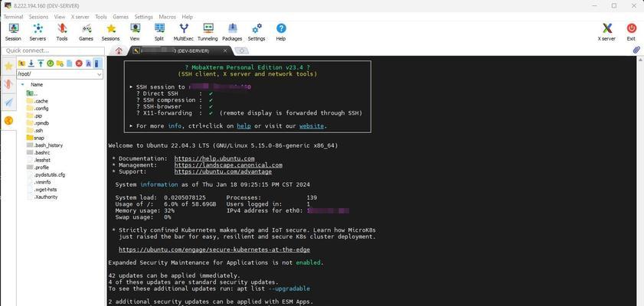Viewport: 644px width, 306px height.
Task: Open the sidebar Sftp orange globe tab
Action: (8, 121)
